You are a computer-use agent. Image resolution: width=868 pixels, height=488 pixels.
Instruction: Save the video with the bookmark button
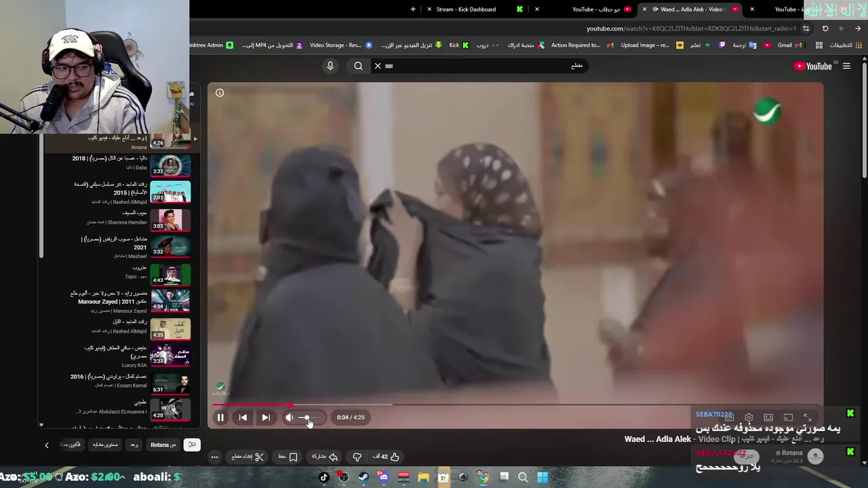coord(288,457)
